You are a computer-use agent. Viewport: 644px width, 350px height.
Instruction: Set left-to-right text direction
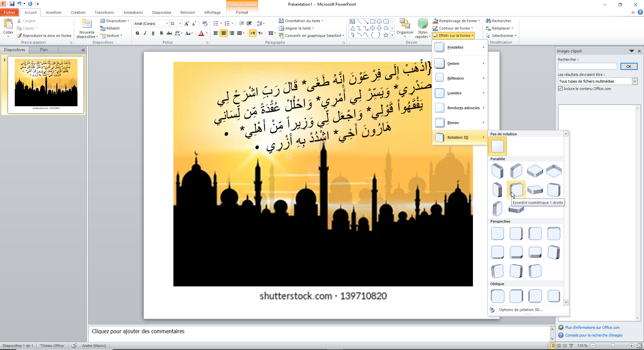click(x=253, y=33)
